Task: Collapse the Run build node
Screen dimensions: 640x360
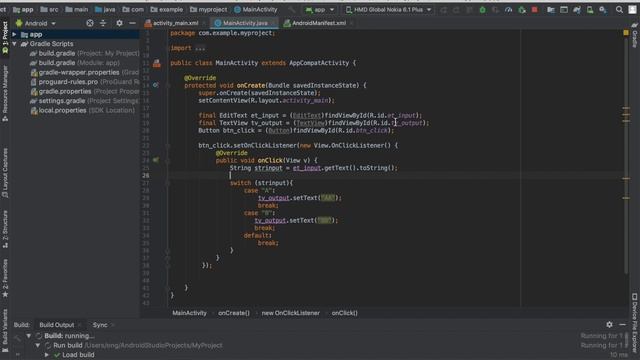Action: (38, 345)
